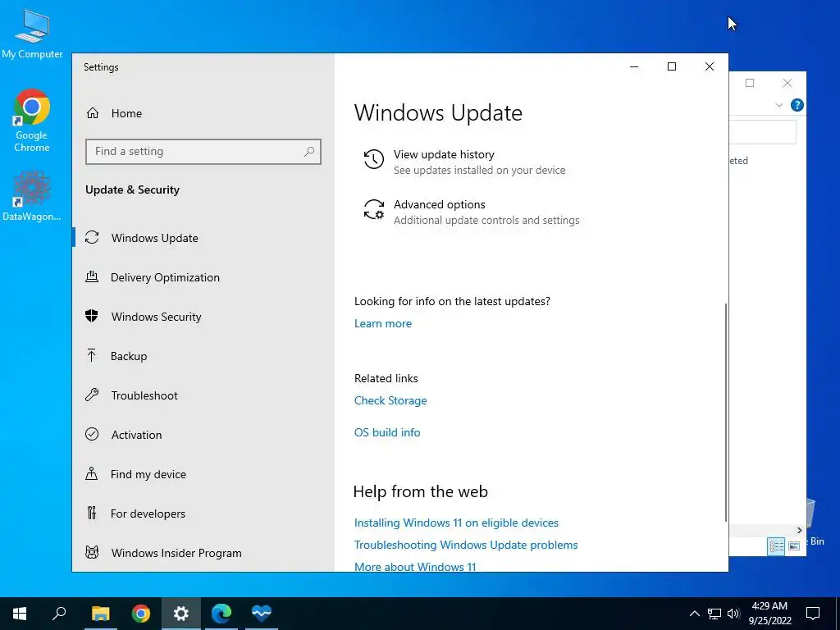This screenshot has width=840, height=630.
Task: Click the Activation checkmark icon
Action: (x=92, y=435)
